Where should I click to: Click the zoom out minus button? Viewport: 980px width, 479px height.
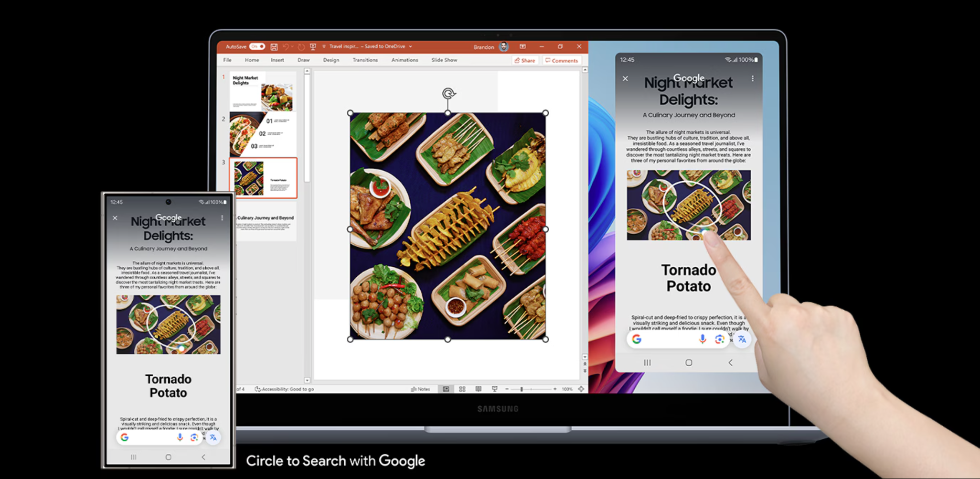point(507,389)
